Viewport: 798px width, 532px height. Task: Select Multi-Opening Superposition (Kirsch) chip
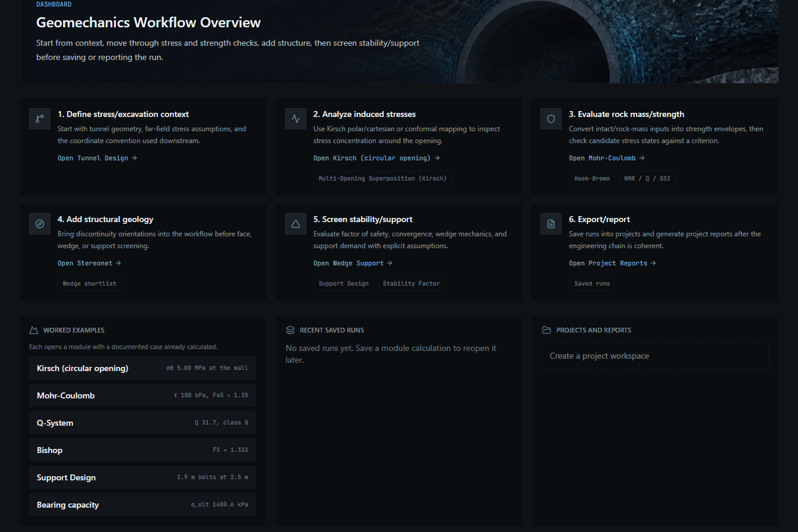[x=383, y=178]
